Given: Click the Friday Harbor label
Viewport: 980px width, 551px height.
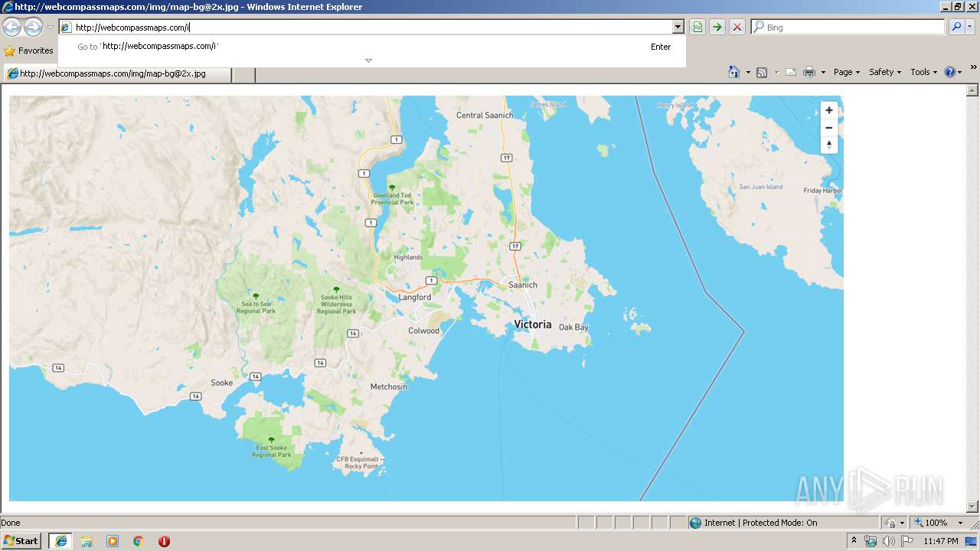Looking at the screenshot, I should (x=823, y=191).
